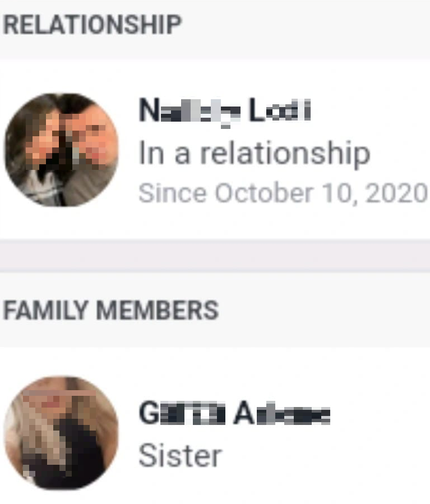
Task: Open the couple's circular profile photo
Action: click(61, 150)
